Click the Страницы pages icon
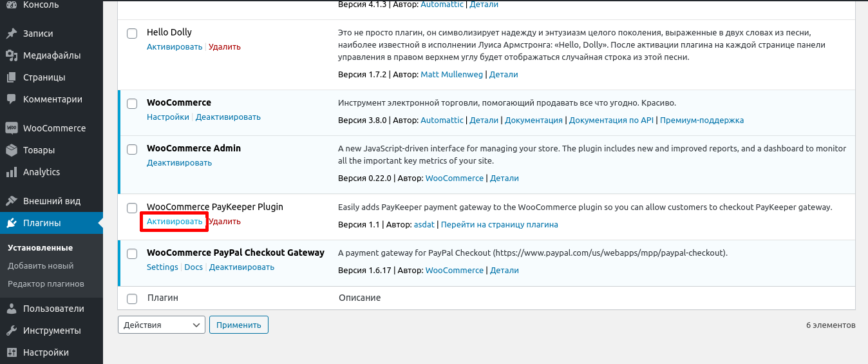The height and width of the screenshot is (364, 868). tap(12, 77)
